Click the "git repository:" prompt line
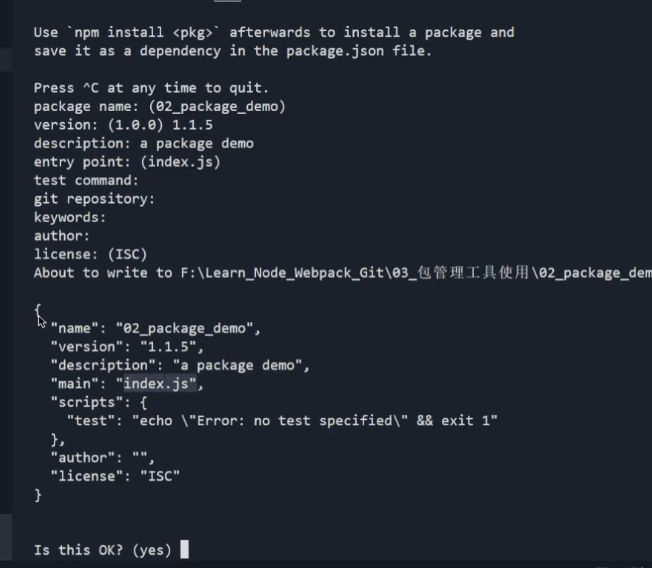 [x=94, y=199]
